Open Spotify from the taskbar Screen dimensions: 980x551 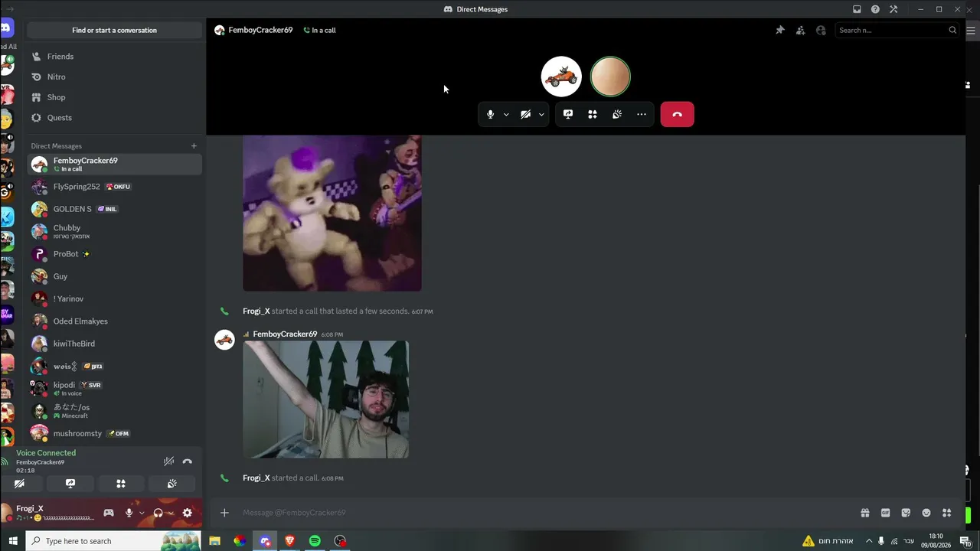click(315, 541)
